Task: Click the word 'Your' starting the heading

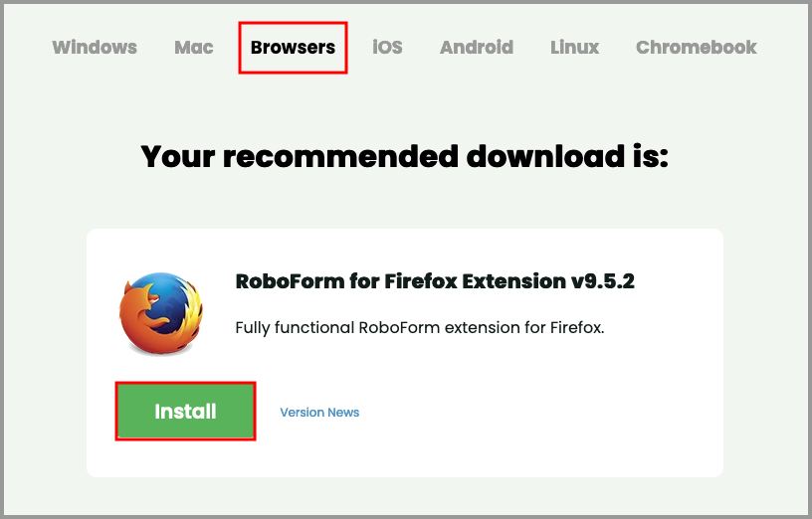Action: (x=180, y=157)
